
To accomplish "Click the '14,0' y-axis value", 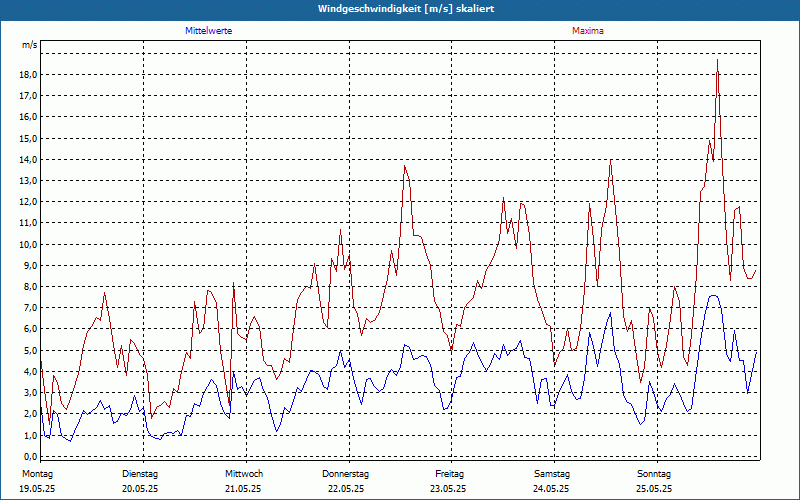I will [28, 159].
